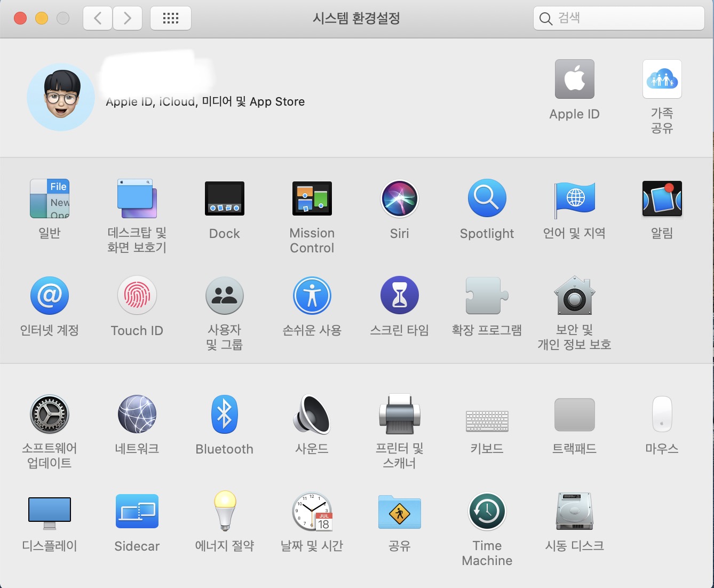Click the back navigation arrow

pos(98,19)
